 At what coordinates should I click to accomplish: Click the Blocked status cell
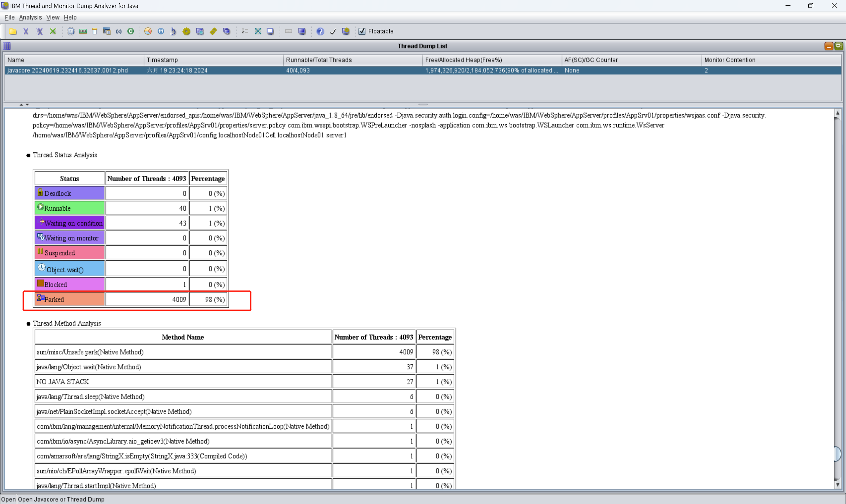coord(69,284)
